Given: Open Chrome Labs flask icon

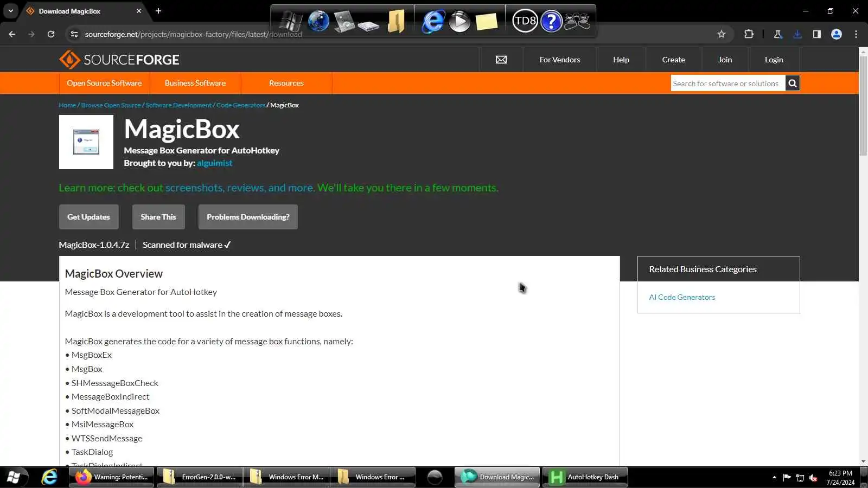Looking at the screenshot, I should 777,34.
